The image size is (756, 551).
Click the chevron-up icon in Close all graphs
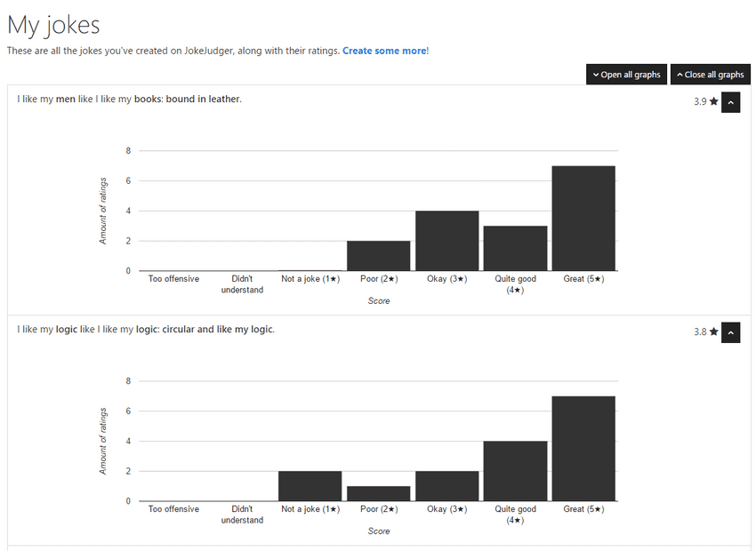coord(680,75)
